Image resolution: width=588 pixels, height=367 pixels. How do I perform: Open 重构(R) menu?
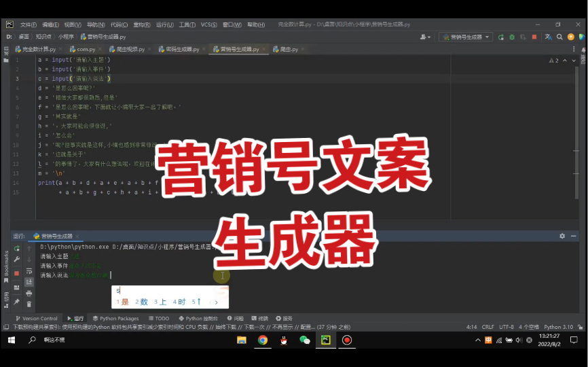coord(142,24)
